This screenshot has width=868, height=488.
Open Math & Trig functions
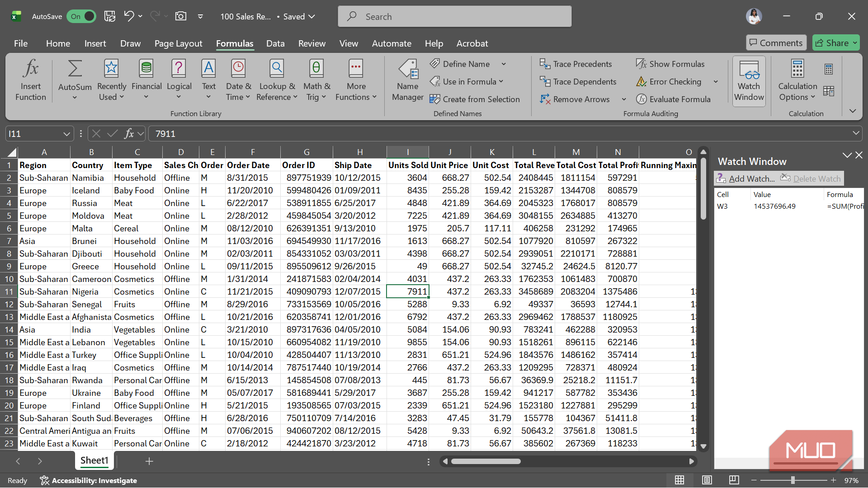point(316,80)
